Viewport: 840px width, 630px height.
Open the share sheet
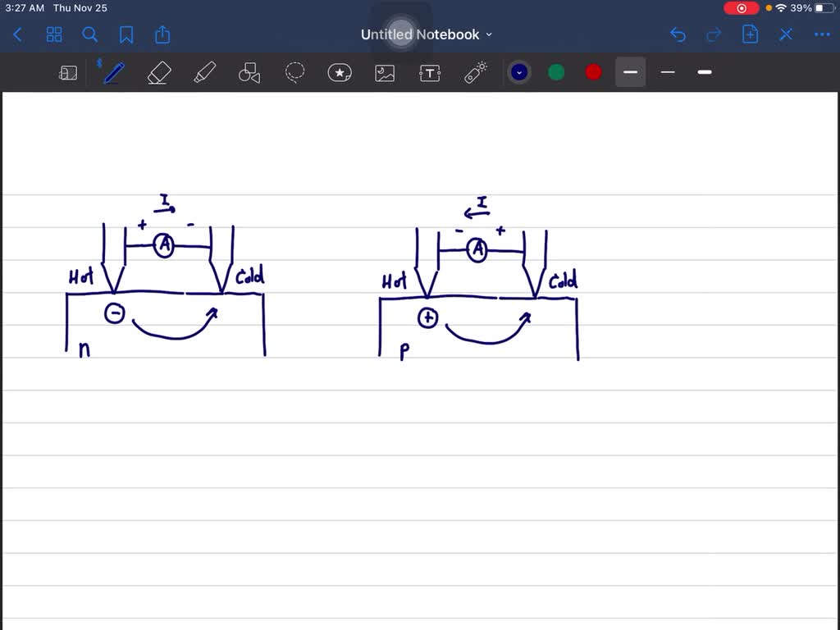[x=162, y=34]
